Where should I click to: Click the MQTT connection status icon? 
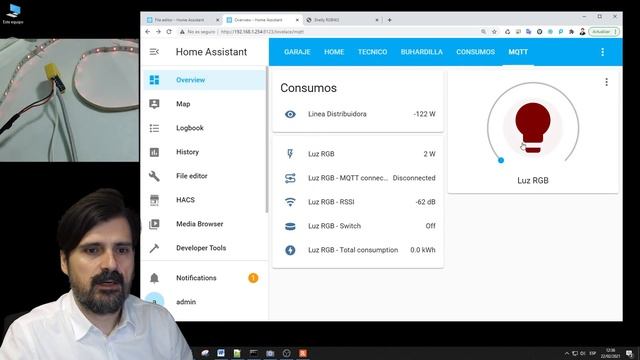pyautogui.click(x=290, y=178)
